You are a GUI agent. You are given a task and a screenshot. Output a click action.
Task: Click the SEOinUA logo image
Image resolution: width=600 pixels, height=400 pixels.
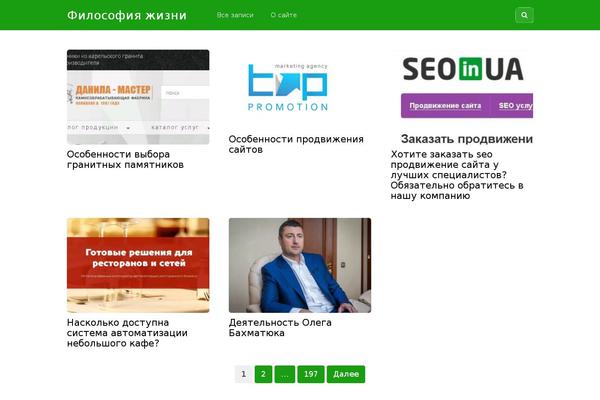coord(463,69)
